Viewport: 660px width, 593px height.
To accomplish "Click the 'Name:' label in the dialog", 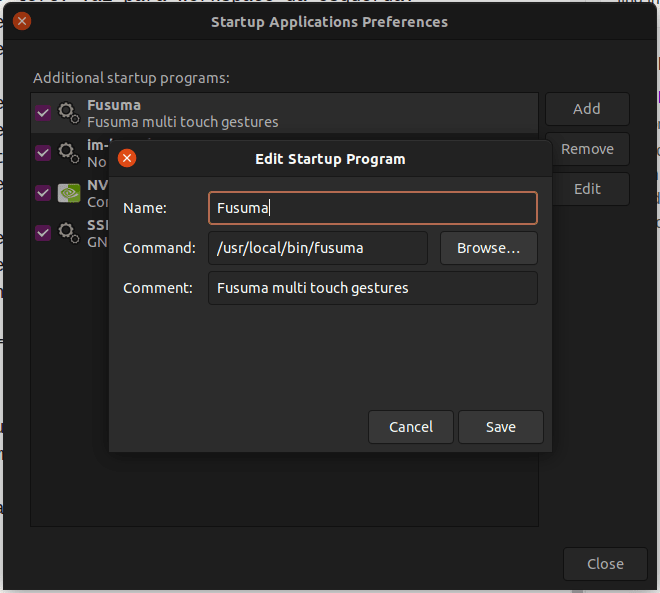I will click(145, 208).
